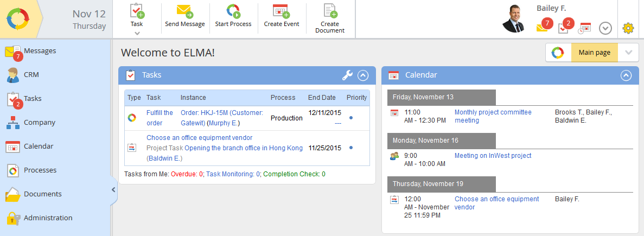
Task: Click Create Event in the toolbar
Action: (282, 16)
